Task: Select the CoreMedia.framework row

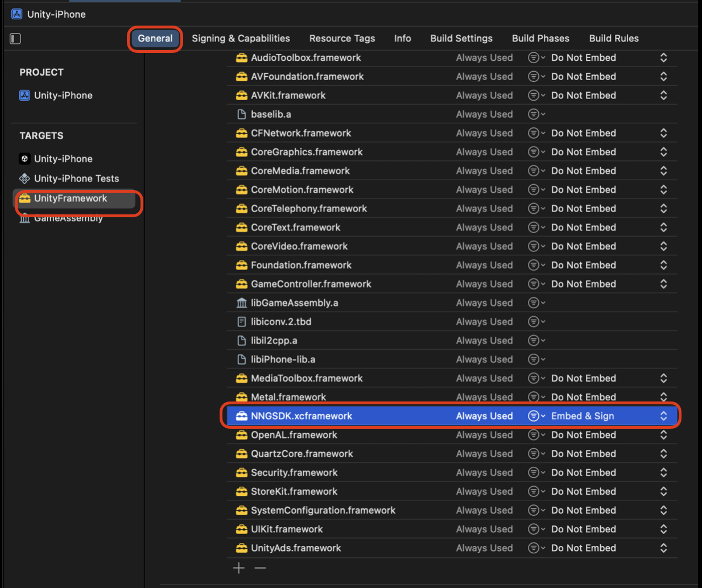Action: [x=452, y=171]
